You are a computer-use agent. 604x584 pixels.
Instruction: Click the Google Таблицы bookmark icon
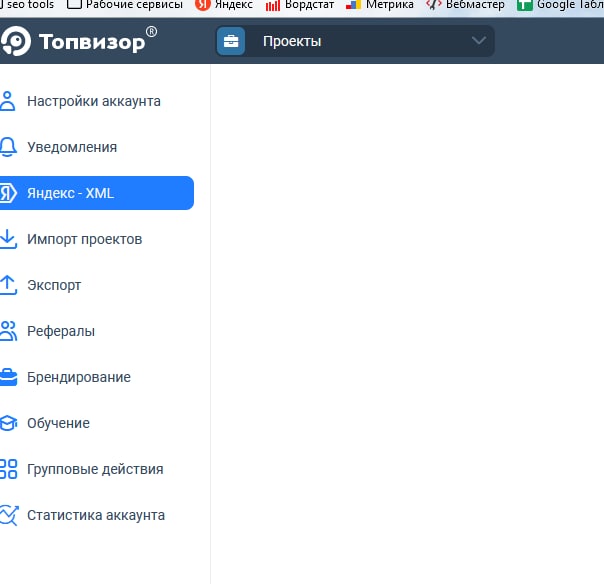525,5
